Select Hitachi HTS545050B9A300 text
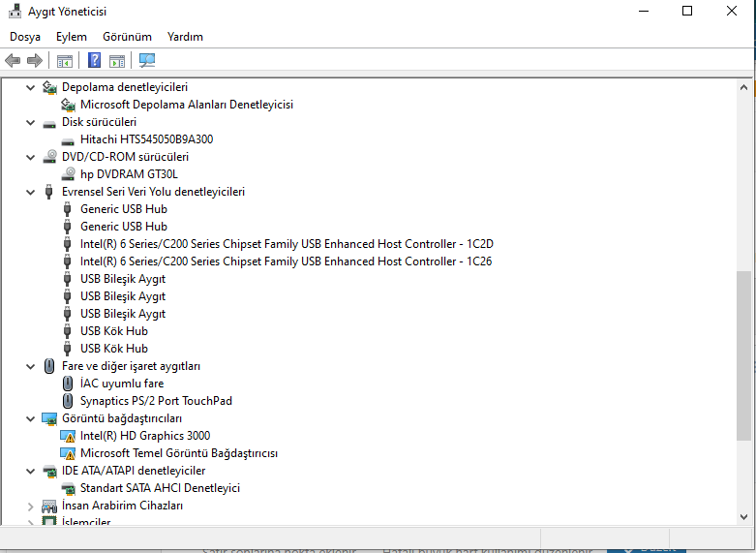This screenshot has height=553, width=756. click(146, 139)
